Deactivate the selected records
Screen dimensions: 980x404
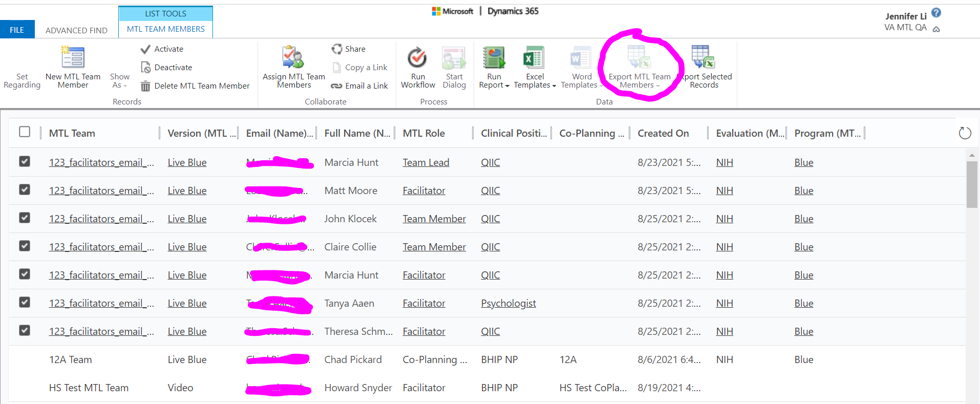(166, 68)
